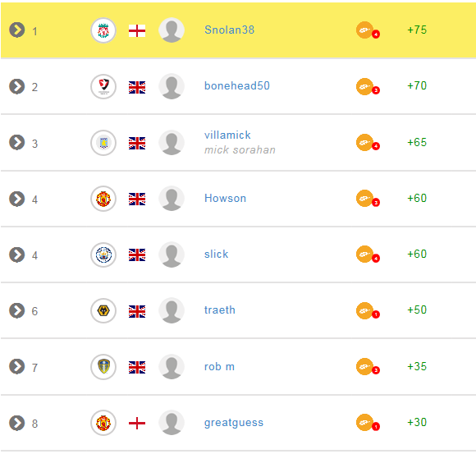The width and height of the screenshot is (476, 454).
Task: Open the Snolan38 profile link
Action: pyautogui.click(x=229, y=30)
